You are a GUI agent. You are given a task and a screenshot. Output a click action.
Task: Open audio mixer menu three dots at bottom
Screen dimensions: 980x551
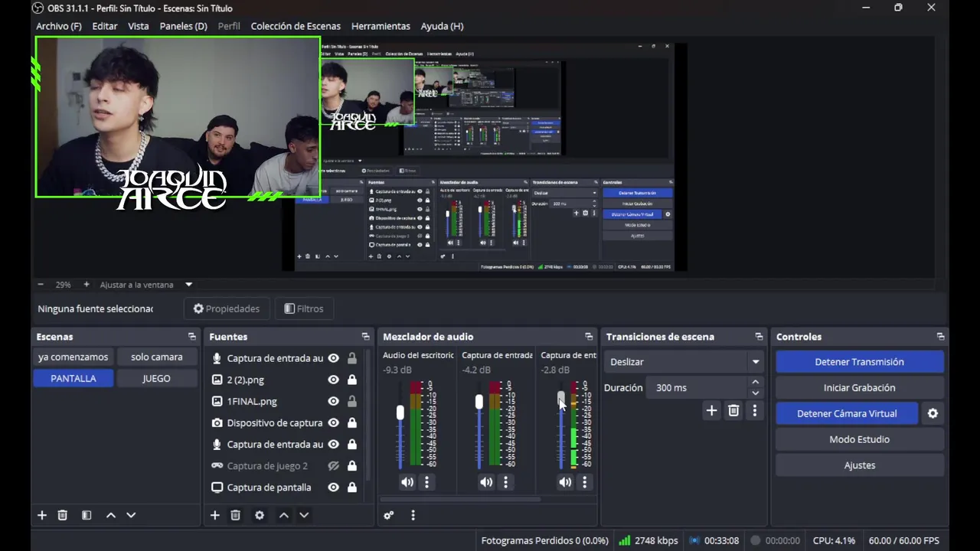tap(413, 515)
